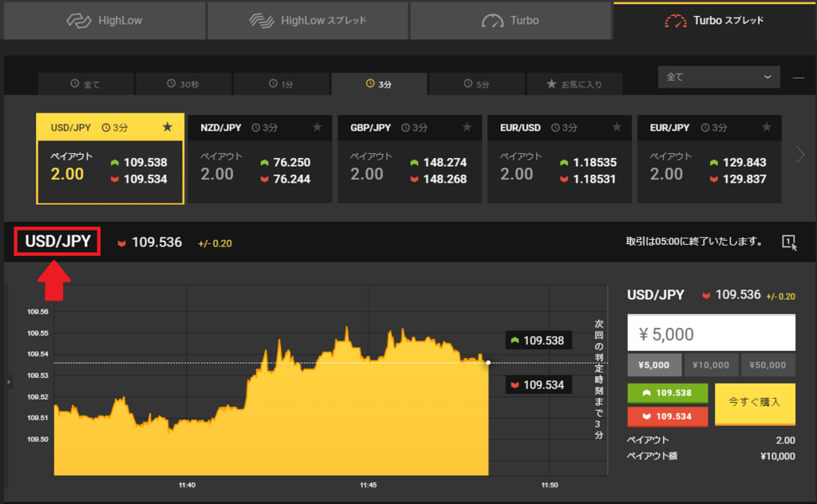Set amount to ¥50,000 preset
Screen dimensions: 817x504
click(x=768, y=365)
